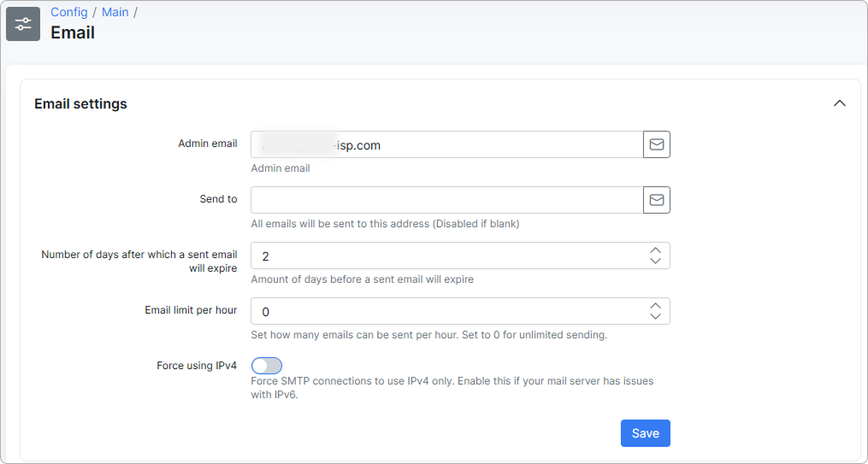Image resolution: width=868 pixels, height=464 pixels.
Task: Increase Email limit per hour with up arrow
Action: 655,306
